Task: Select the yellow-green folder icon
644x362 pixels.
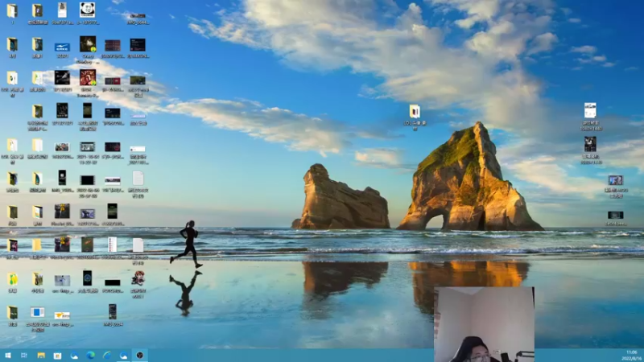Action: pos(12,279)
